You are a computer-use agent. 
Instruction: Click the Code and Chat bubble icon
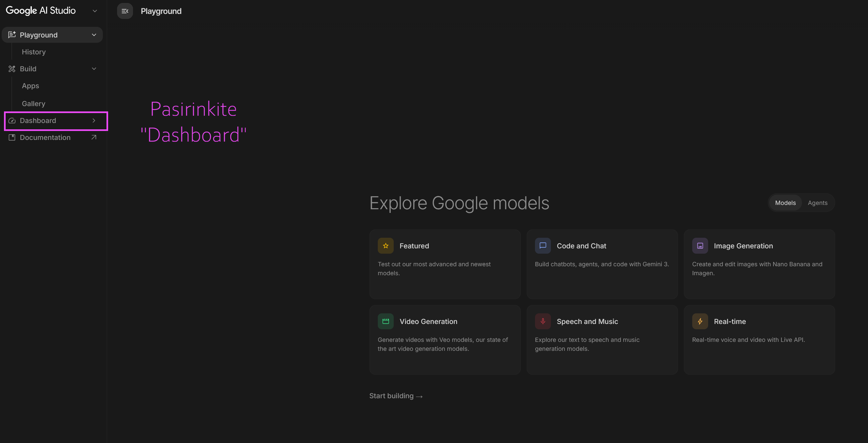click(x=543, y=246)
